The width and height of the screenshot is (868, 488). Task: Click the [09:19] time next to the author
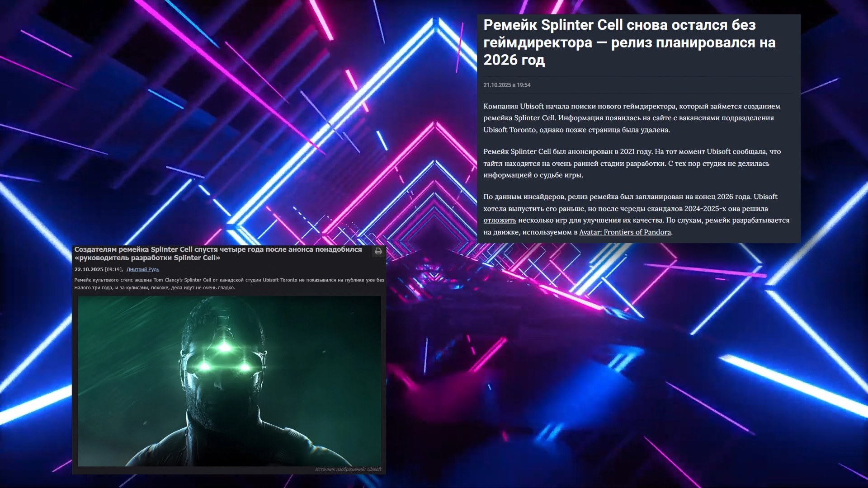pyautogui.click(x=113, y=269)
